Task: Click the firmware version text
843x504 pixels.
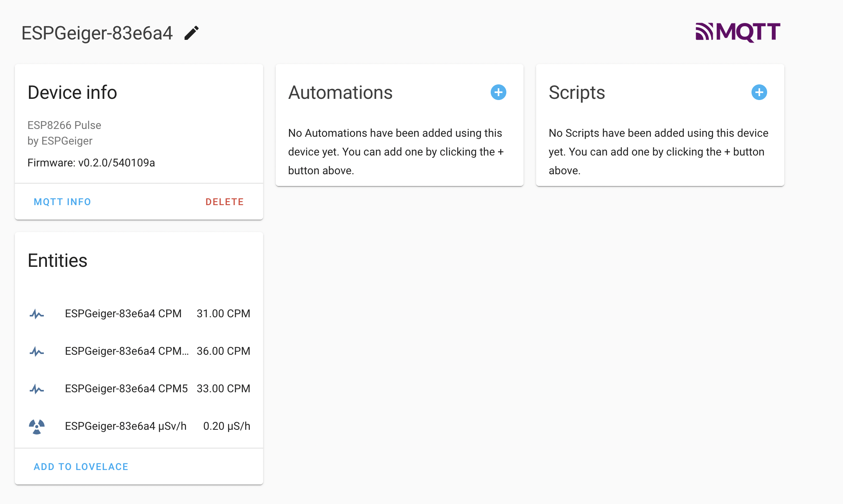Action: 91,163
